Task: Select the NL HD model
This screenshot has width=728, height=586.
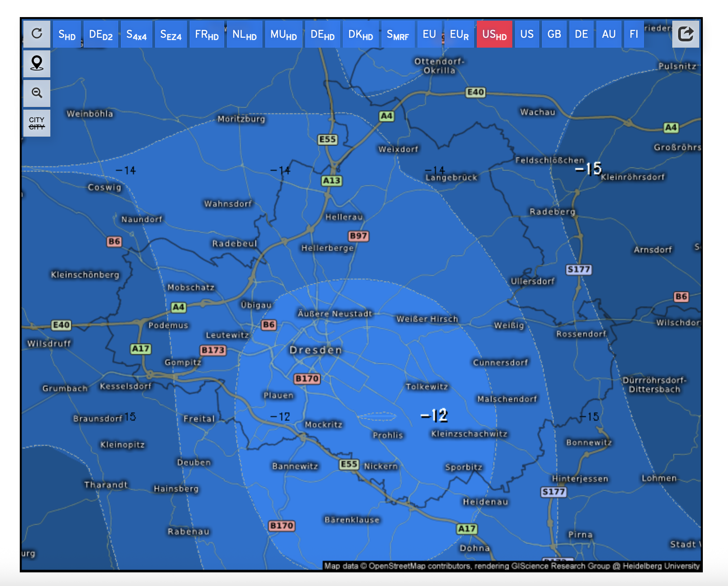Action: coord(244,35)
